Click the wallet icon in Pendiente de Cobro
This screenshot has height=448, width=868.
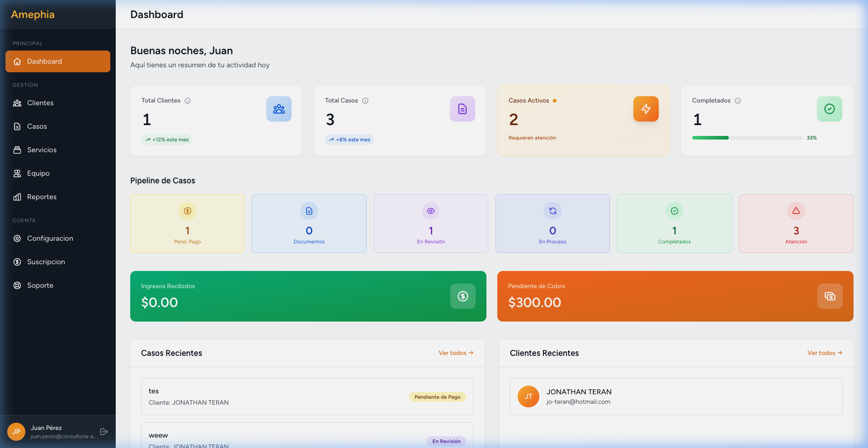pyautogui.click(x=830, y=296)
